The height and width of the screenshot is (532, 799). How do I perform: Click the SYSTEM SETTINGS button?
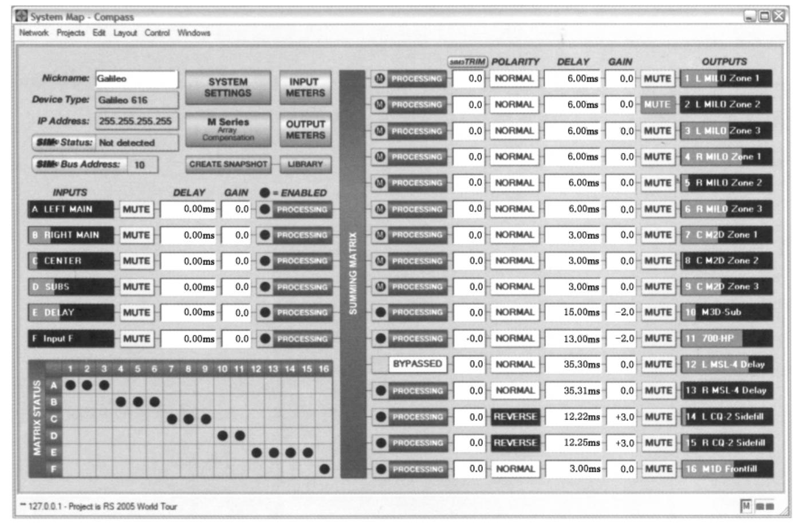point(228,88)
